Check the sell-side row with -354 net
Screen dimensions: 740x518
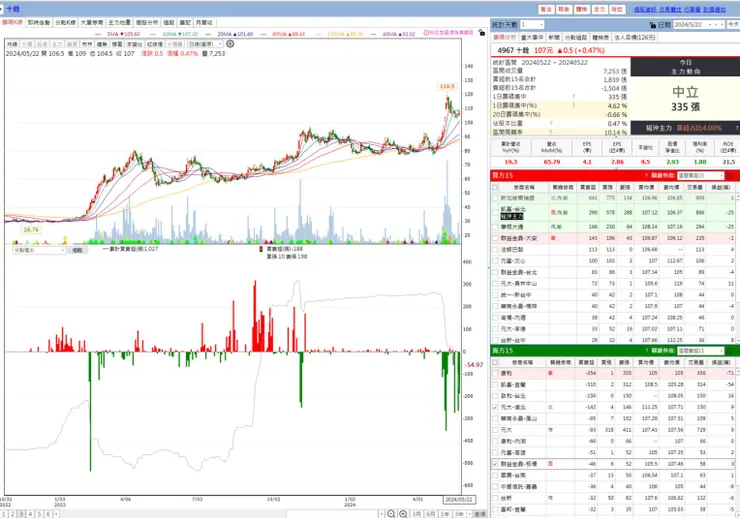495,373
